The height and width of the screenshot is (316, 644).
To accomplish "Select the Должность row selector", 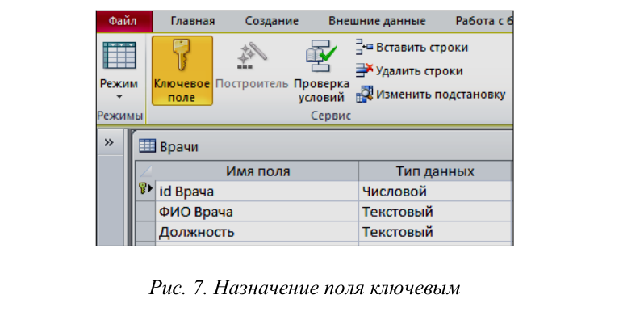I will click(x=145, y=232).
